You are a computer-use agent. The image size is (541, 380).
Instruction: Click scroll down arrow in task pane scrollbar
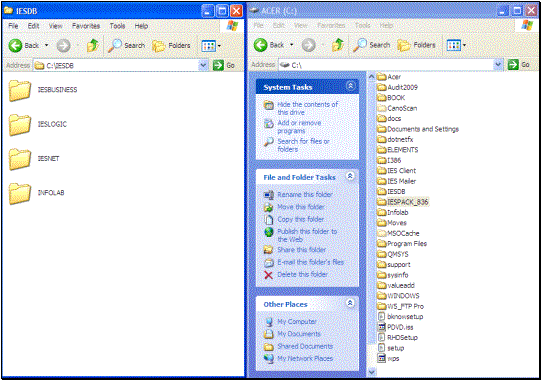pos(371,372)
